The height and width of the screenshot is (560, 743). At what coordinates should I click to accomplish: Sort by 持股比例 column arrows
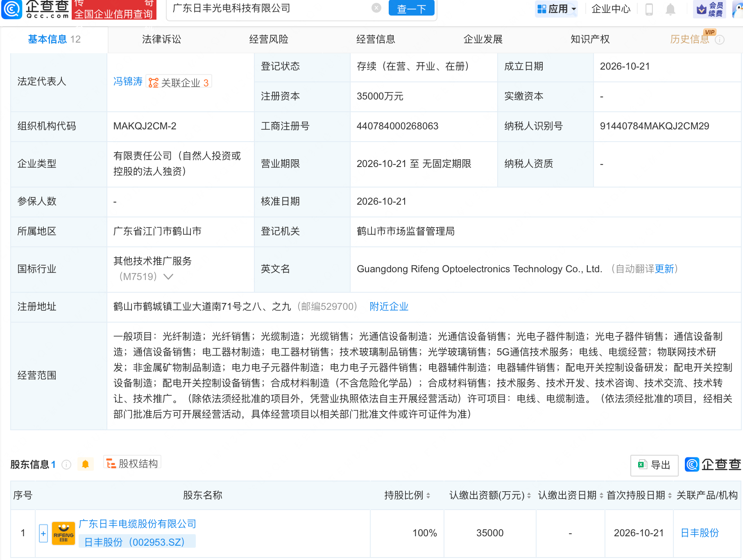[x=428, y=496]
